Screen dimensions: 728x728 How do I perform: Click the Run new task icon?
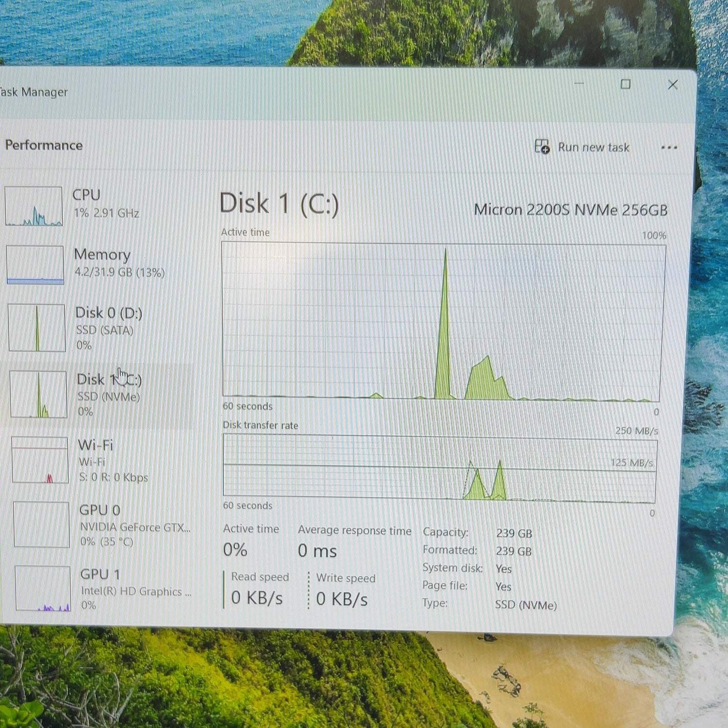[542, 146]
